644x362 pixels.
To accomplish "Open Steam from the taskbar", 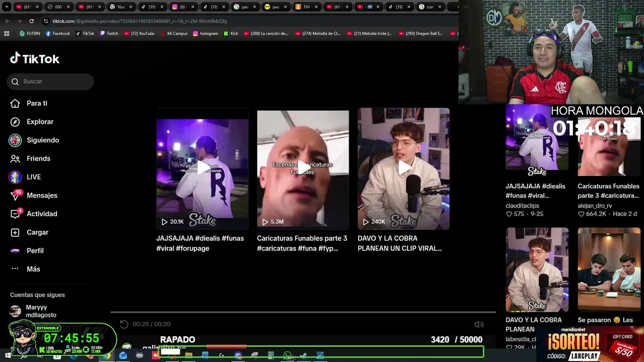I will tap(303, 355).
